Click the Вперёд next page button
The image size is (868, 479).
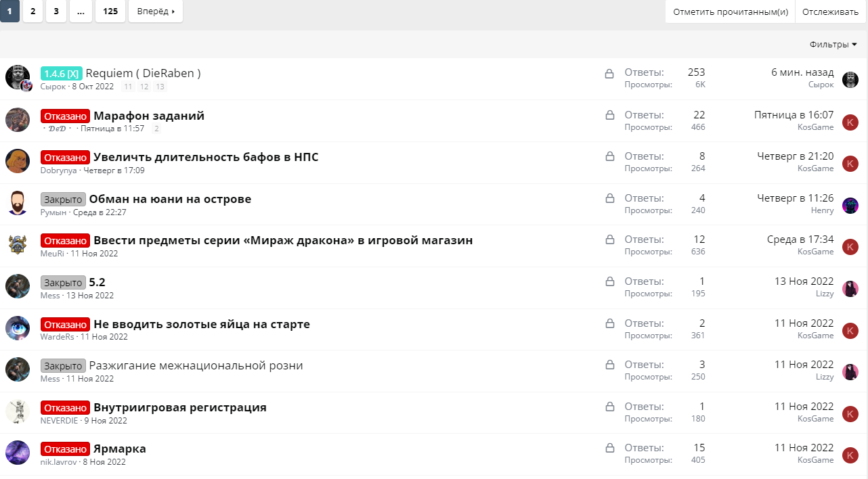(x=156, y=12)
